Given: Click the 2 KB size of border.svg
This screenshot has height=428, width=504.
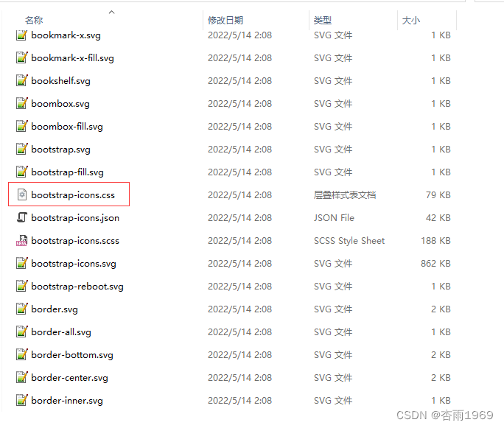Looking at the screenshot, I should tap(441, 309).
